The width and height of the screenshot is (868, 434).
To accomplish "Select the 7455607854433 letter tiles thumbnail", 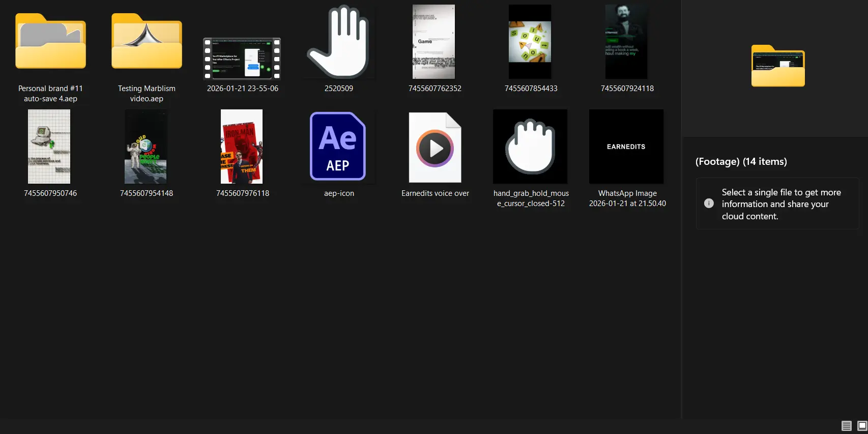I will pyautogui.click(x=530, y=42).
